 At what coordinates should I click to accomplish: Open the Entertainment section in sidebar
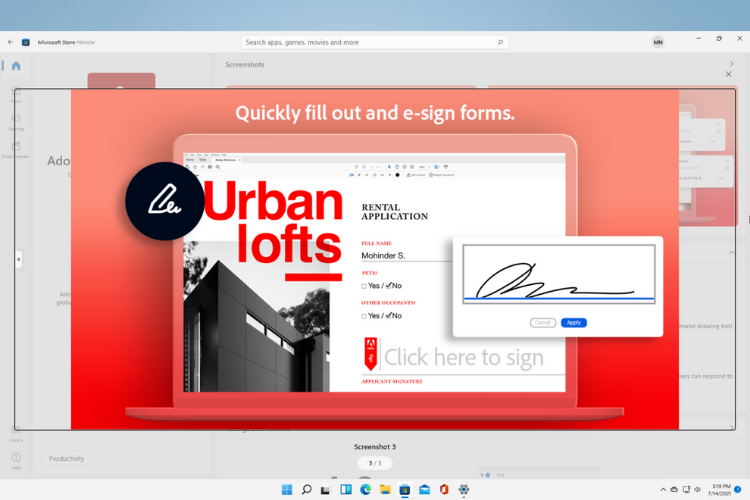[16, 150]
